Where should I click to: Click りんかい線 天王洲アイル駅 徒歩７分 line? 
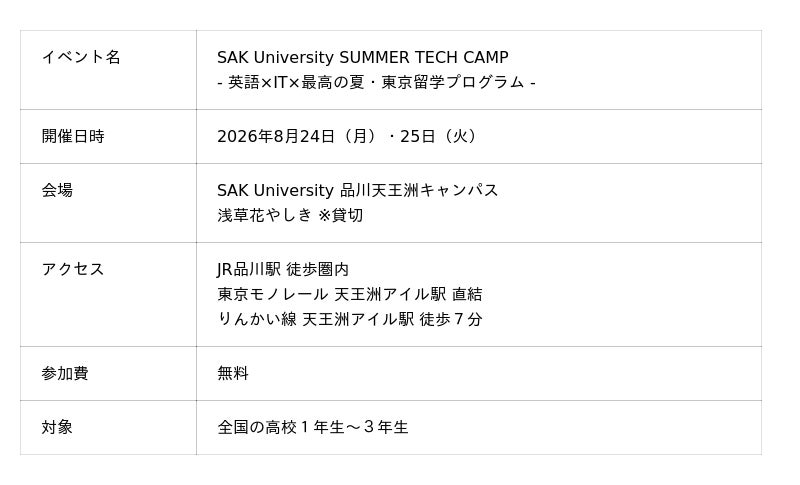[x=349, y=319]
